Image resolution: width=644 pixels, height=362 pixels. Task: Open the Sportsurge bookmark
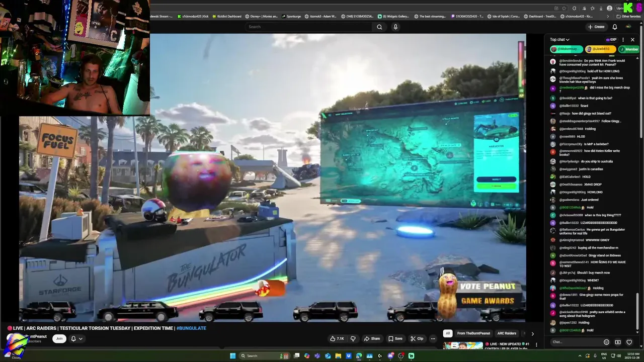[x=291, y=16]
